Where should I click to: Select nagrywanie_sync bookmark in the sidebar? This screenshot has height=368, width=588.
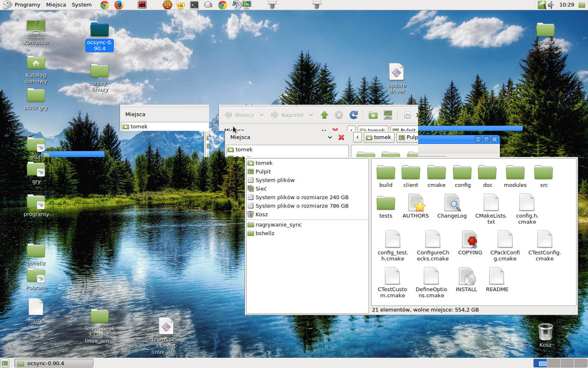point(278,225)
